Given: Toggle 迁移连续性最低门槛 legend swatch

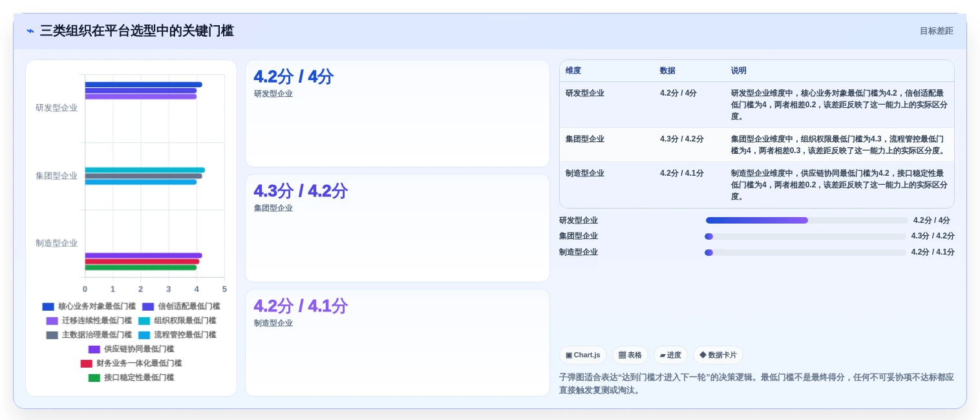Looking at the screenshot, I should [x=52, y=321].
